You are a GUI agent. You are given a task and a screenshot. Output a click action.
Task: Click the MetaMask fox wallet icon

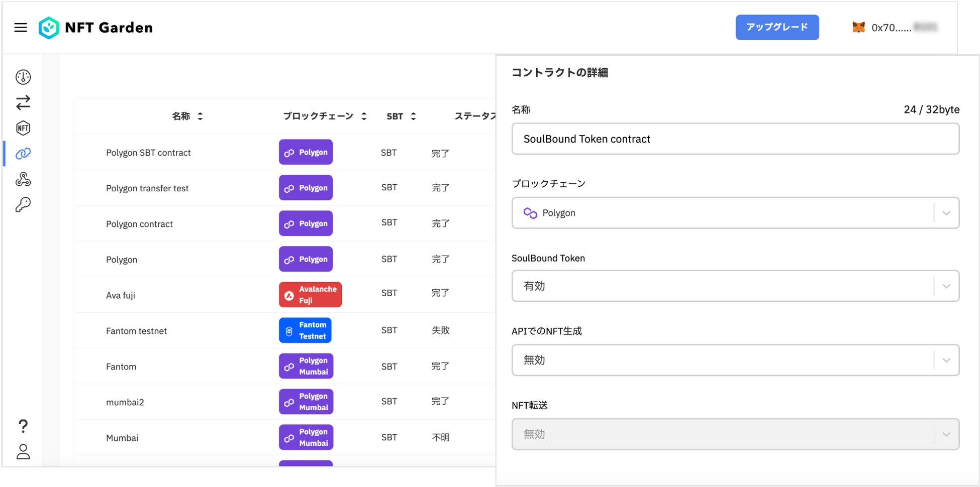pyautogui.click(x=859, y=28)
